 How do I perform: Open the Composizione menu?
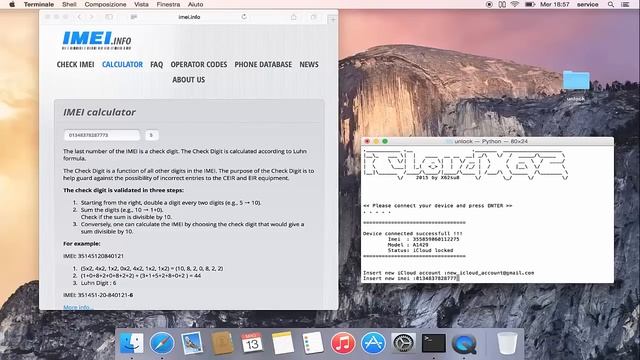click(x=105, y=4)
